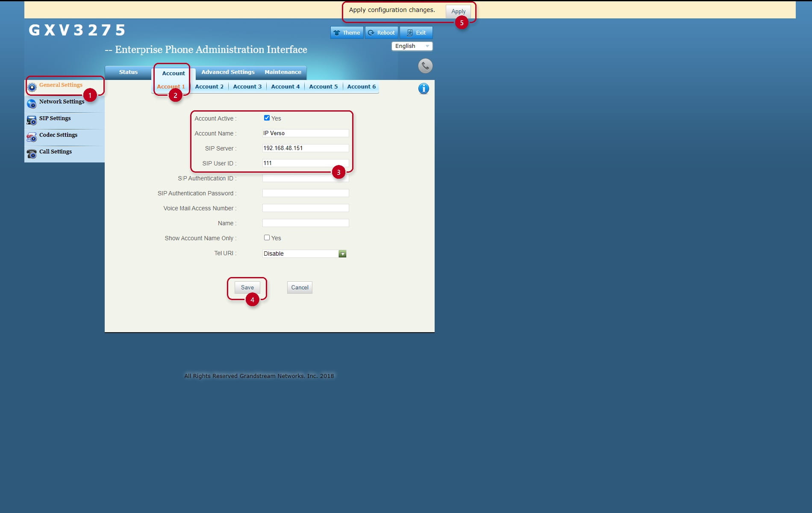Apply configuration changes with Apply button

pos(458,11)
